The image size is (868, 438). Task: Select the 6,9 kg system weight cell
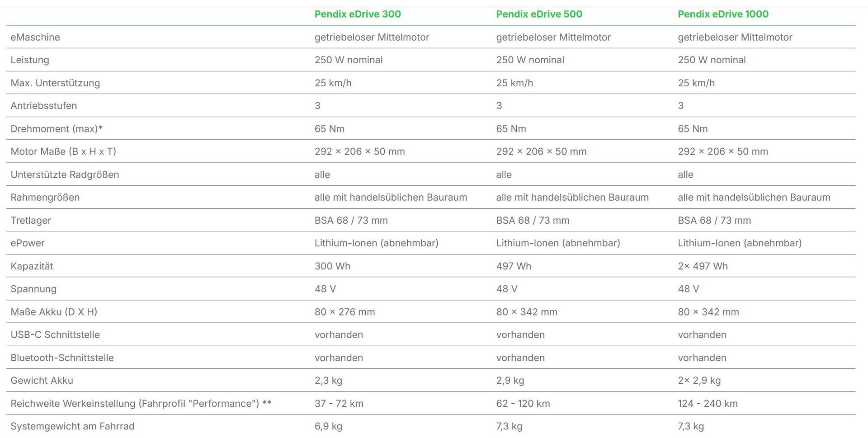[x=328, y=426]
